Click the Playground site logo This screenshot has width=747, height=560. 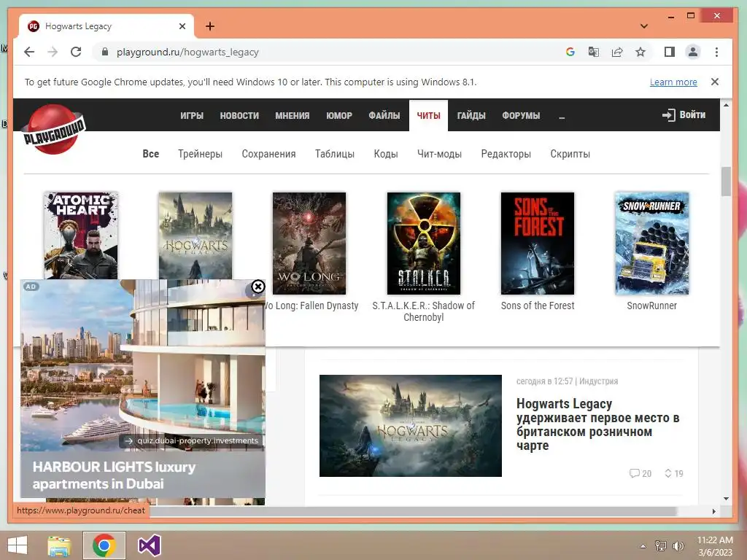coord(54,129)
